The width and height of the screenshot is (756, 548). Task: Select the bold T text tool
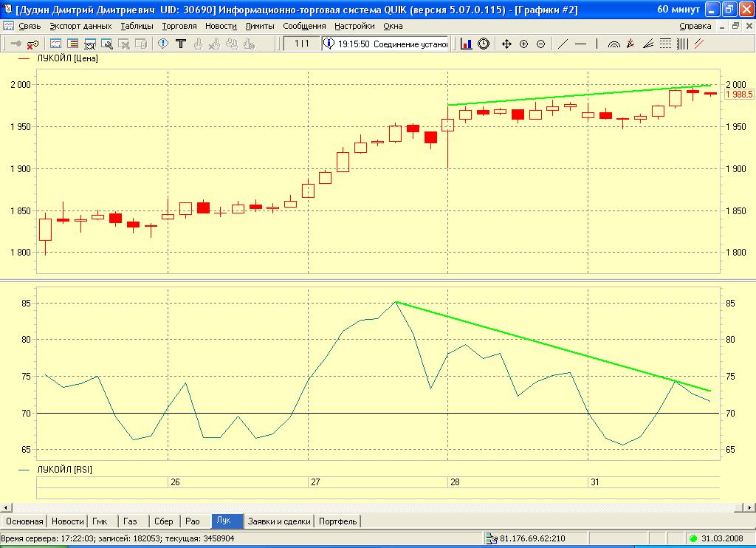click(181, 44)
